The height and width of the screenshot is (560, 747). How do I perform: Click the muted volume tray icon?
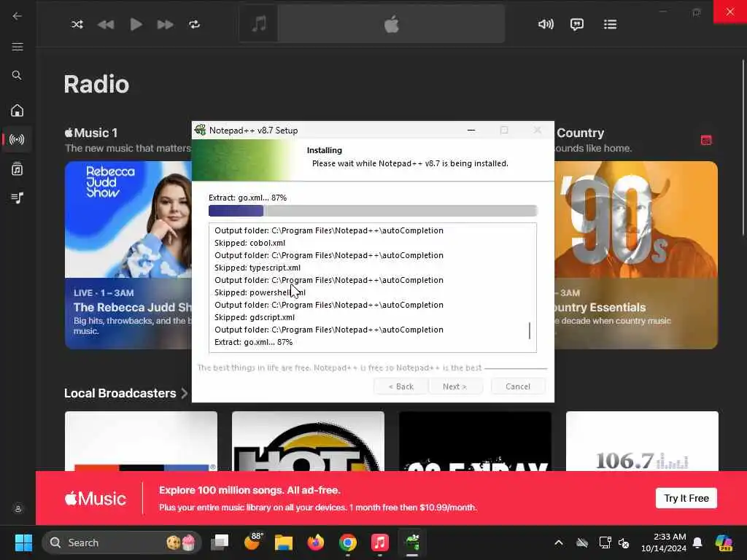coord(624,542)
